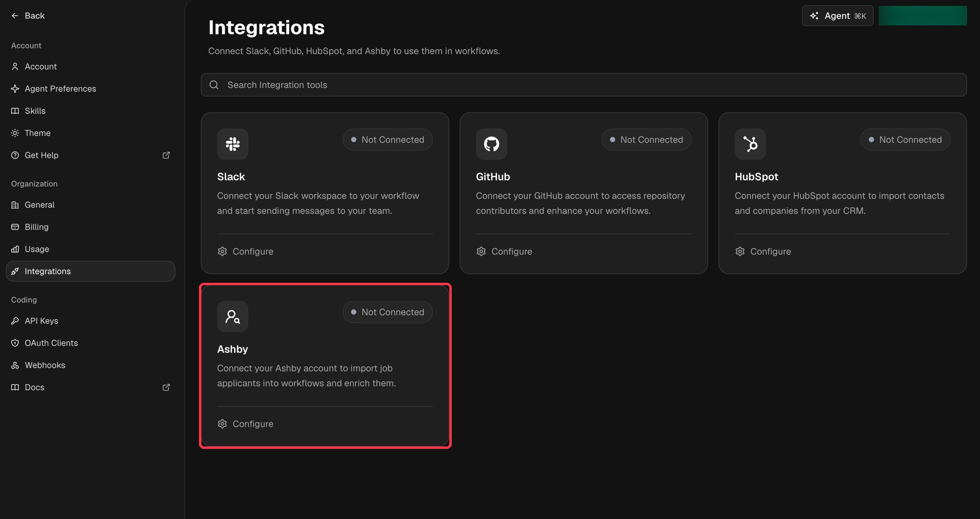Click external link icon beside Get Help
The image size is (980, 519).
tap(166, 155)
